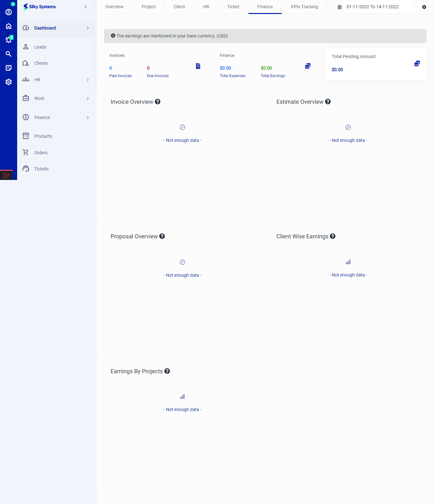This screenshot has width=434, height=504.
Task: Open Products in the sidebar
Action: click(56, 136)
